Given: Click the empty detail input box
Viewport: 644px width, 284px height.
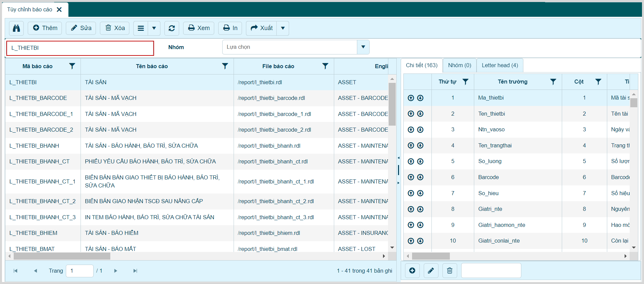Looking at the screenshot, I should [491, 271].
